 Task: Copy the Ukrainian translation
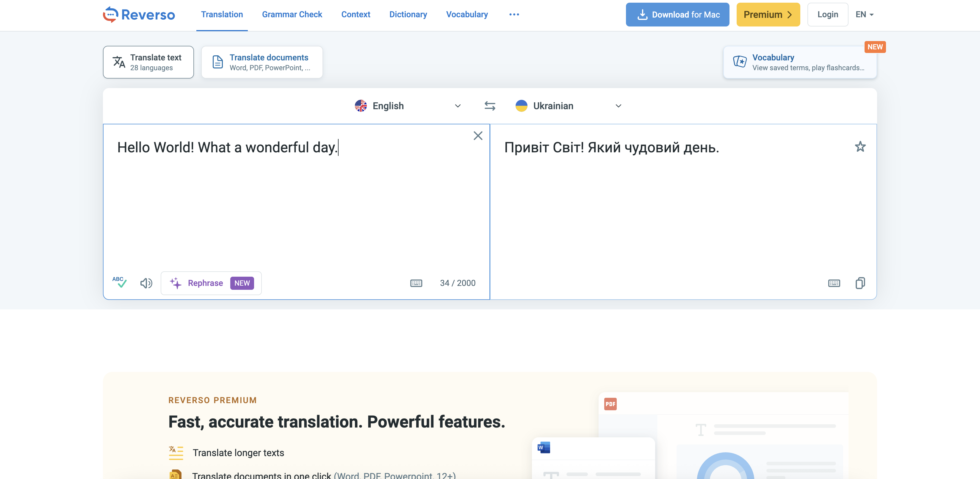pyautogui.click(x=860, y=283)
